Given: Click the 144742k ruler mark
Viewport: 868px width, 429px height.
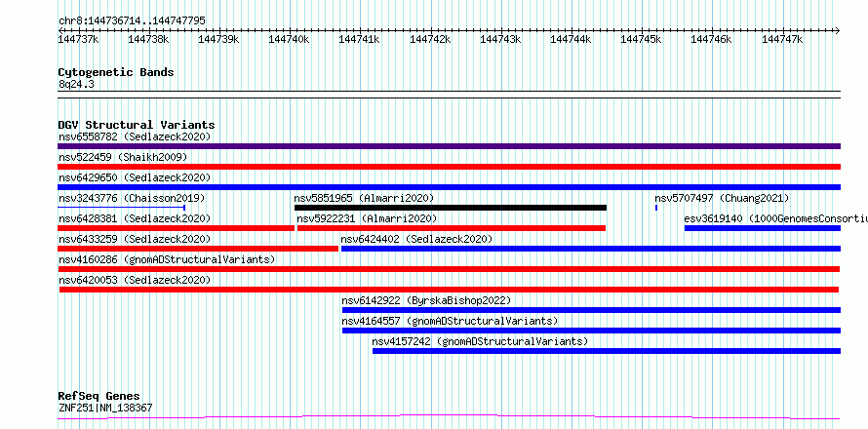Looking at the screenshot, I should pyautogui.click(x=431, y=39).
